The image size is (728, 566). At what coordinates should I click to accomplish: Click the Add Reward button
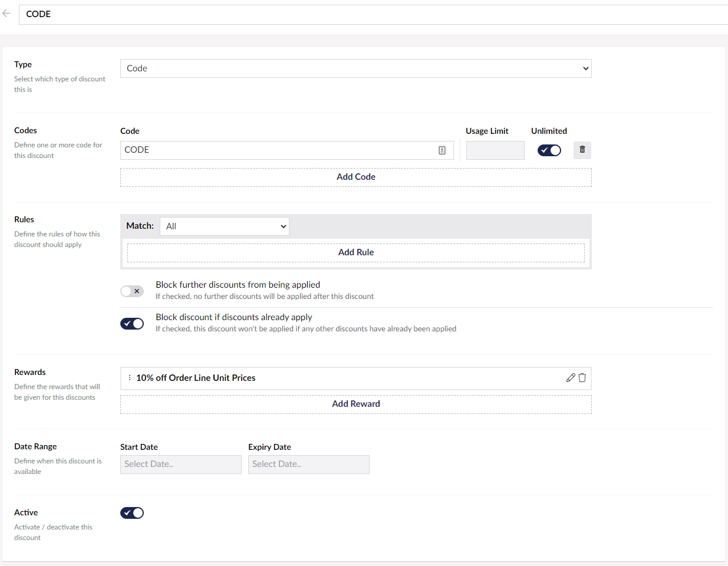[x=356, y=404]
